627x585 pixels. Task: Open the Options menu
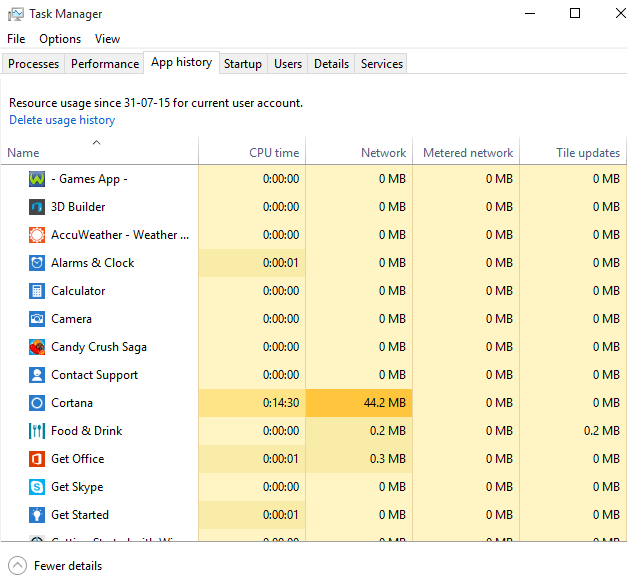(60, 39)
